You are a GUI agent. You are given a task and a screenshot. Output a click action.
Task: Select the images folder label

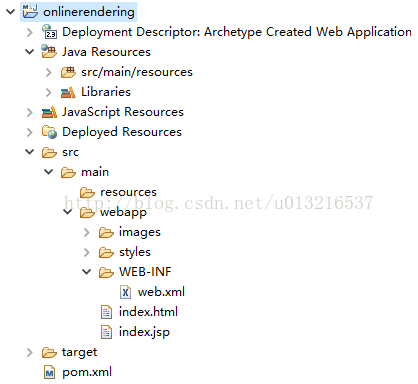140,232
